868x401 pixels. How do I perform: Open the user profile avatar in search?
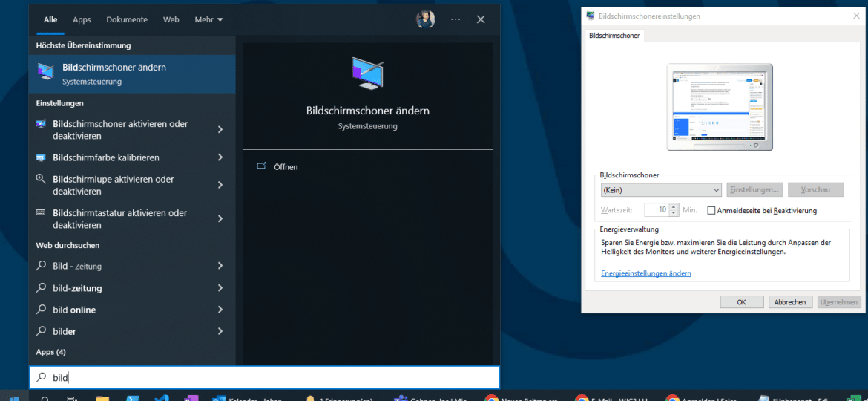click(426, 20)
